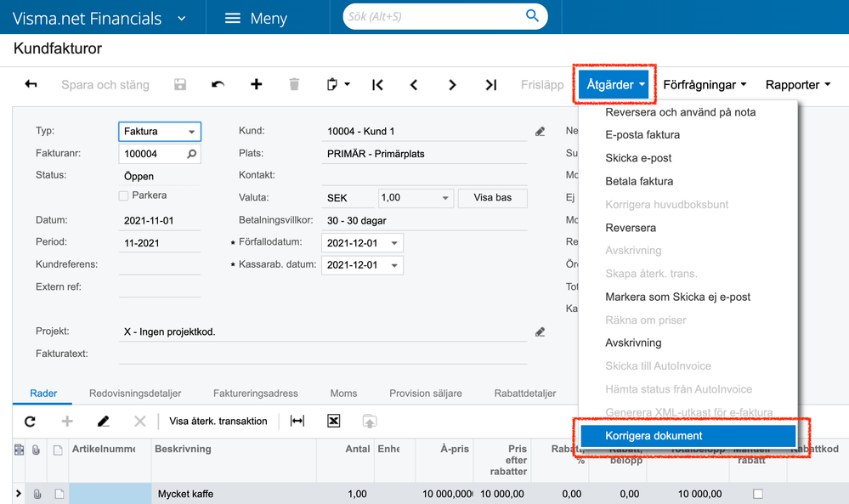
Task: Click the search magnifier icon in top bar
Action: click(532, 15)
